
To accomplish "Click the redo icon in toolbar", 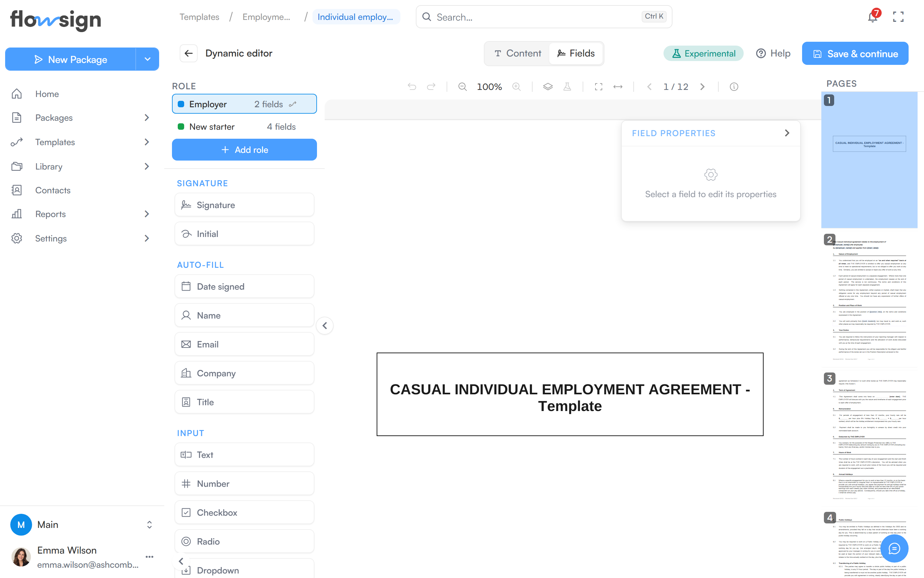I will point(431,87).
